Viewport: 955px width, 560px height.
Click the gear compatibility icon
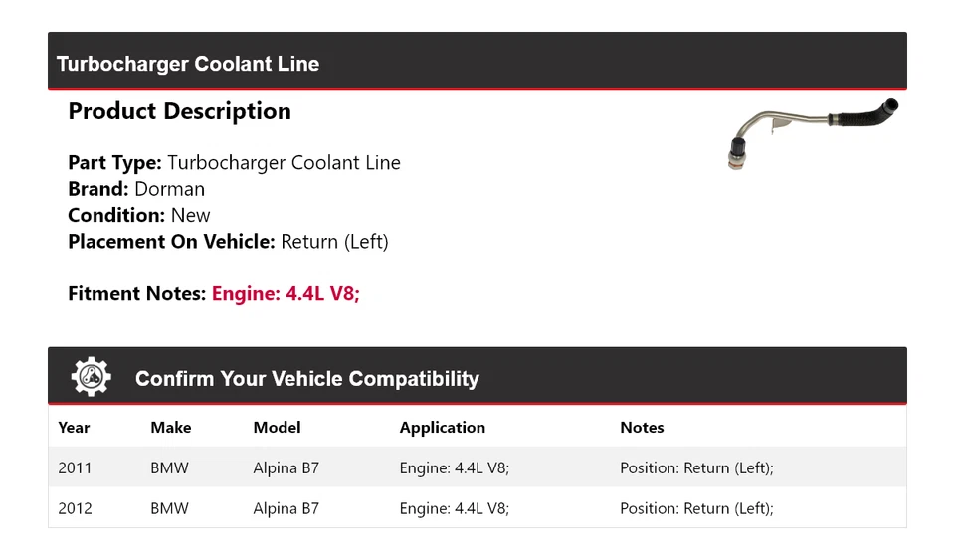91,377
